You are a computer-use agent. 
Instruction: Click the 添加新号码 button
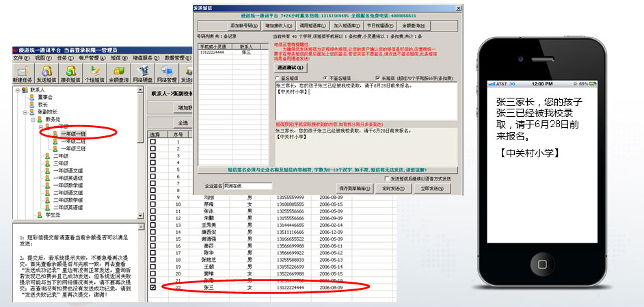tap(242, 25)
